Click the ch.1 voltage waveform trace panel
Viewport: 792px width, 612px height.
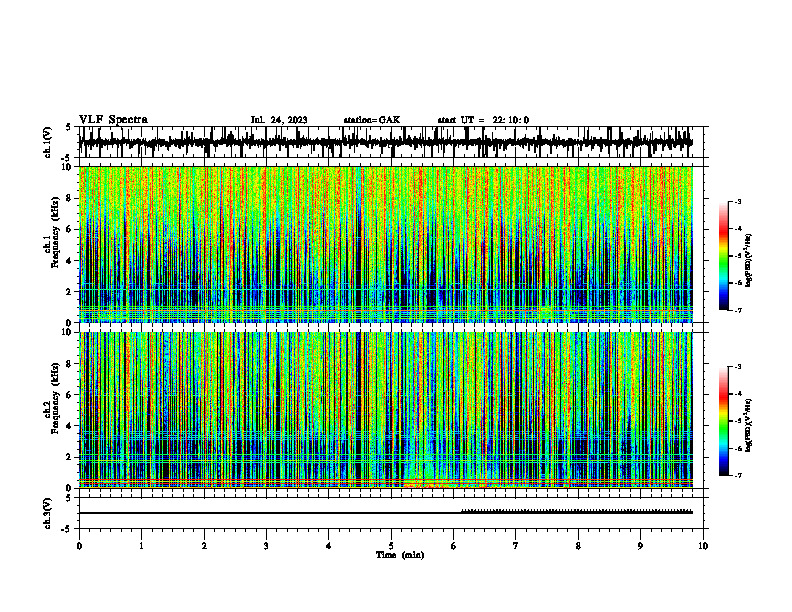pos(390,142)
